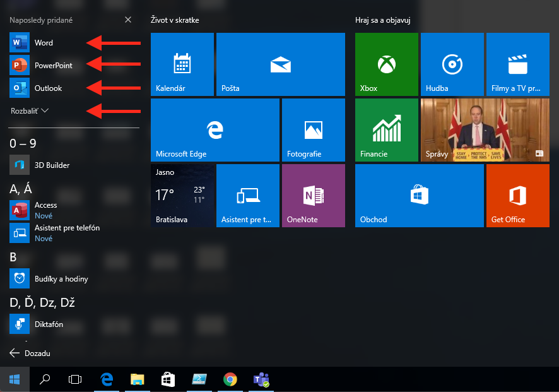Launch PowerPoint from recently added
This screenshot has height=392, width=559.
pyautogui.click(x=53, y=66)
